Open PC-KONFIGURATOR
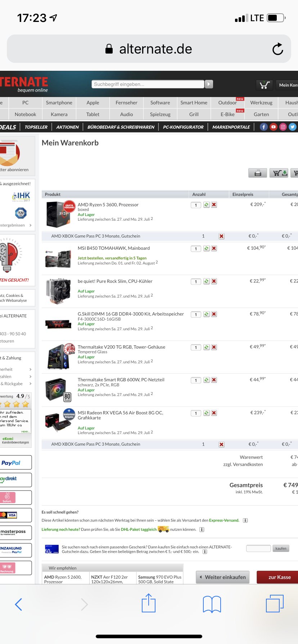 (x=183, y=127)
